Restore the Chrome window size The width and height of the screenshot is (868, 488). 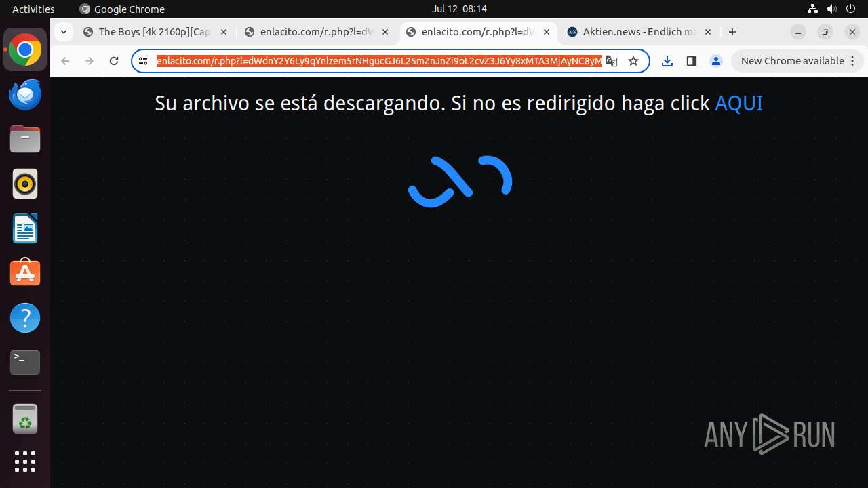[825, 32]
